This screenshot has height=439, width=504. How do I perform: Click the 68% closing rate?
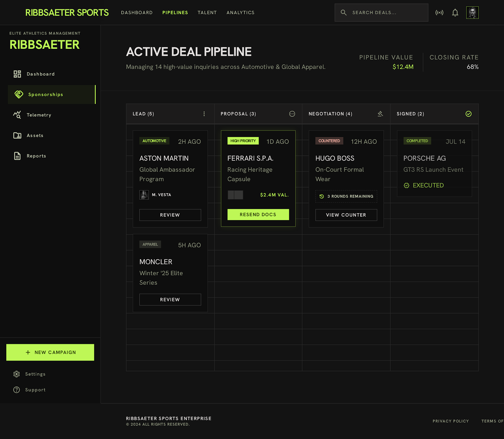click(472, 67)
